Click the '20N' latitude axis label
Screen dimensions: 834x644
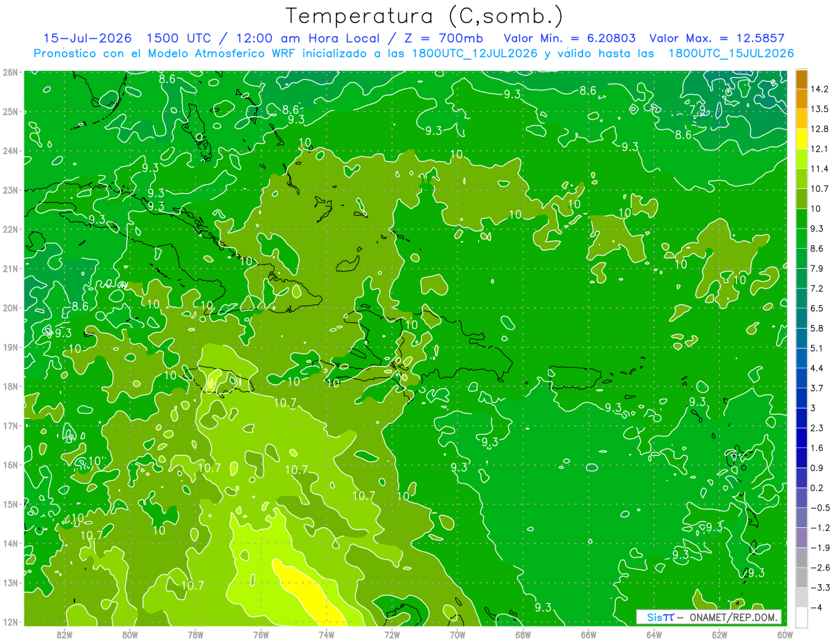tap(10, 308)
